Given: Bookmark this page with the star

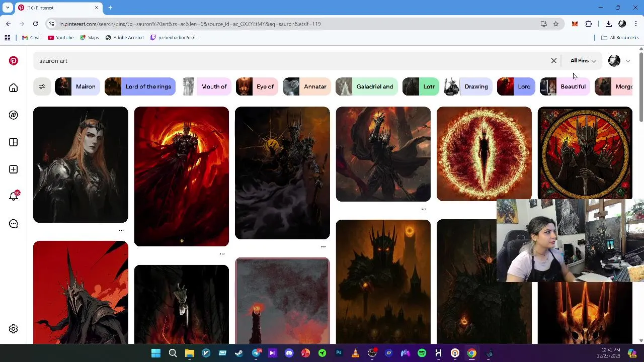Looking at the screenshot, I should point(556,24).
